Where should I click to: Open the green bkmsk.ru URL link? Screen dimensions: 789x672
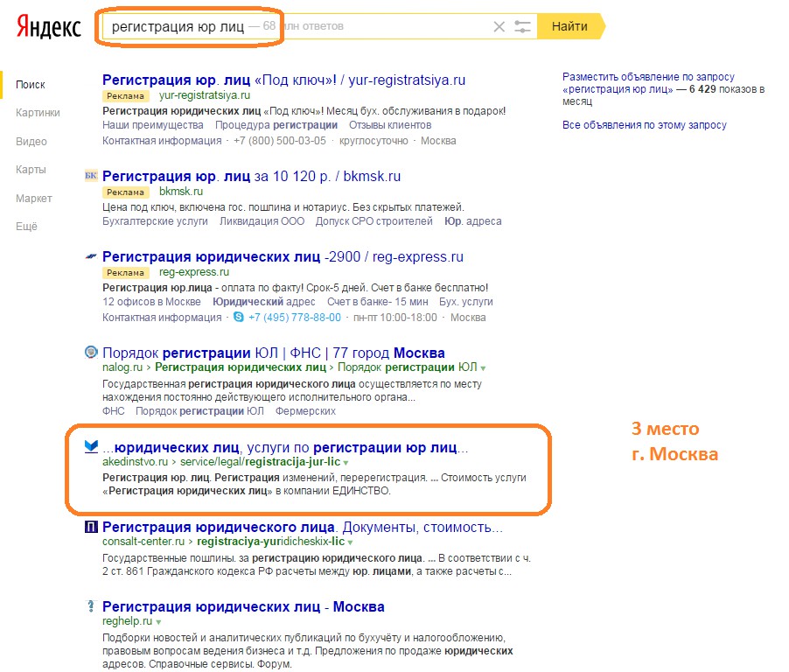(x=181, y=192)
